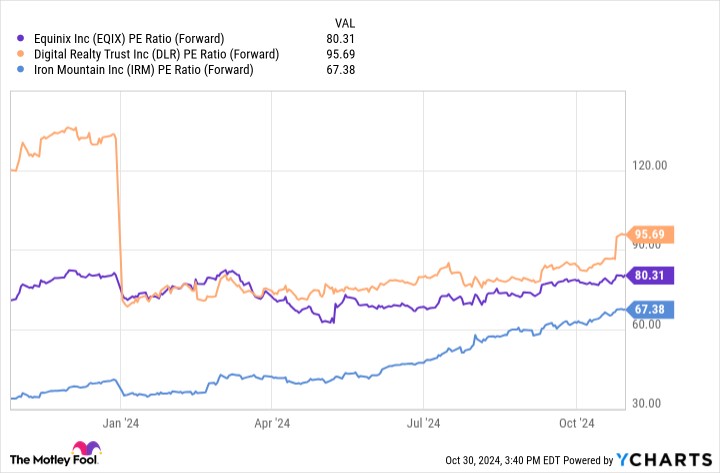Click the VAL column header
This screenshot has width=720, height=473.
coord(344,23)
